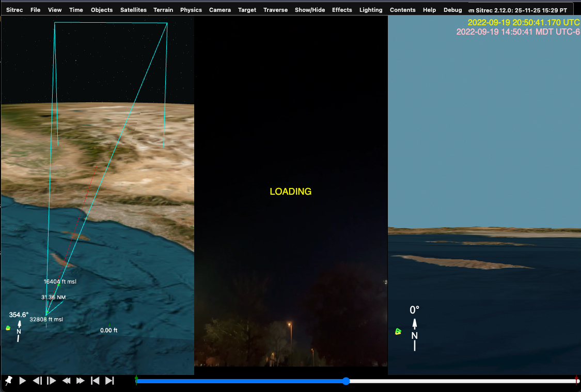Viewport: 581px width, 392px height.
Task: Open the Physics menu
Action: tap(191, 9)
